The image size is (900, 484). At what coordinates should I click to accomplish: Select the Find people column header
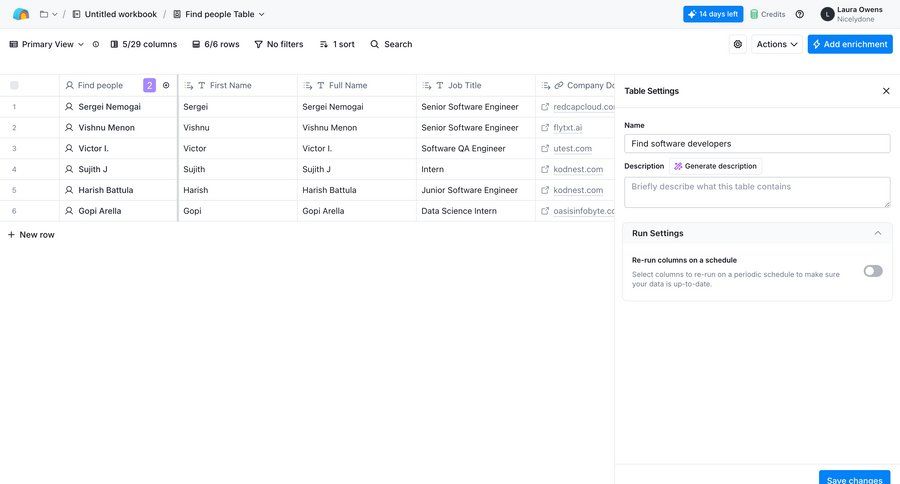click(x=118, y=86)
